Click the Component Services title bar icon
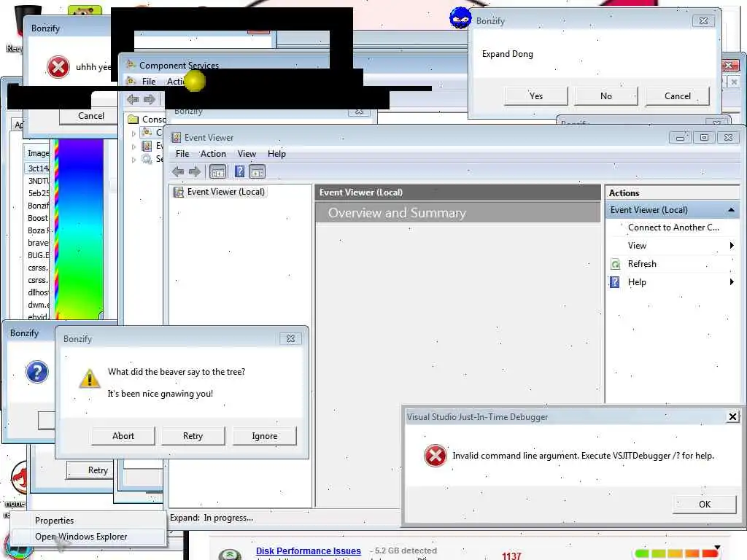 pos(131,64)
